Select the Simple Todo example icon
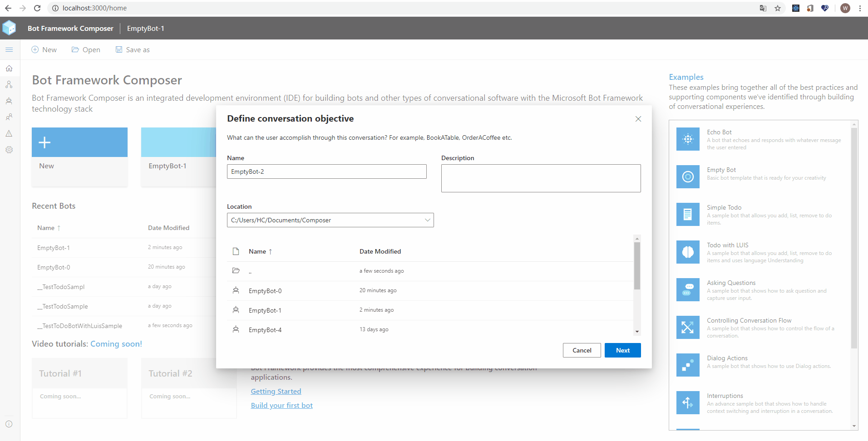The width and height of the screenshot is (868, 441). point(688,215)
